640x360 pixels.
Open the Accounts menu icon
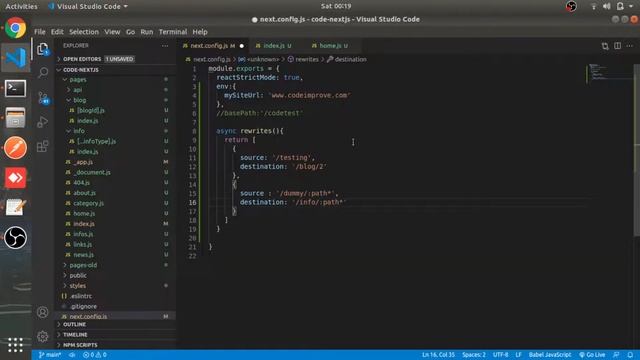(42, 312)
